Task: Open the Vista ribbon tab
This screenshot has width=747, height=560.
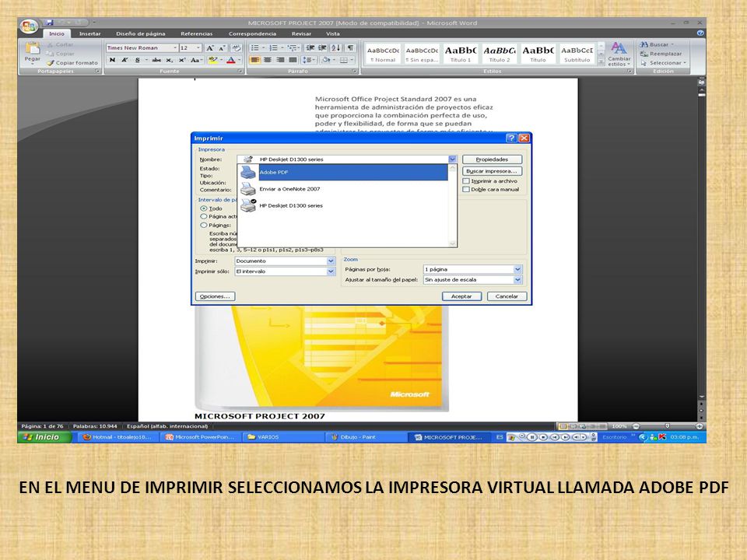Action: (333, 33)
